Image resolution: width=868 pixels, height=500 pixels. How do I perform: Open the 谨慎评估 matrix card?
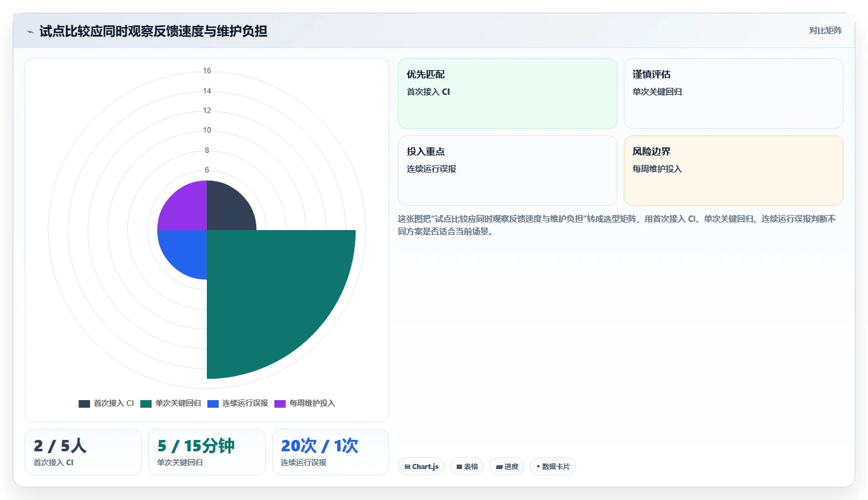point(733,94)
